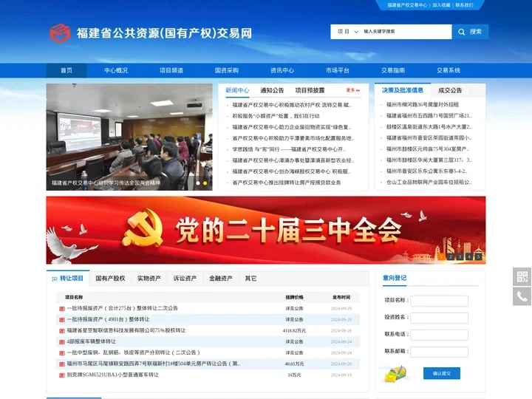Switch to 其它 tab
The width and height of the screenshot is (532, 399).
[x=250, y=279]
